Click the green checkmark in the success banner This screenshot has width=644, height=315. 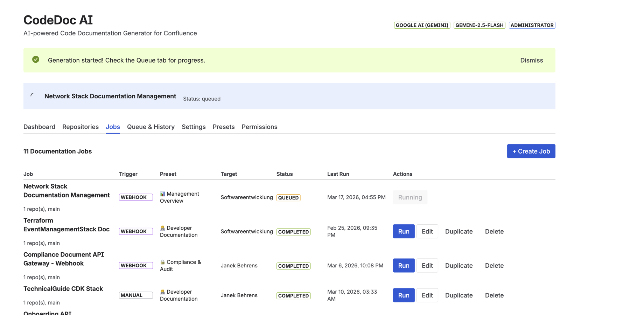point(35,59)
